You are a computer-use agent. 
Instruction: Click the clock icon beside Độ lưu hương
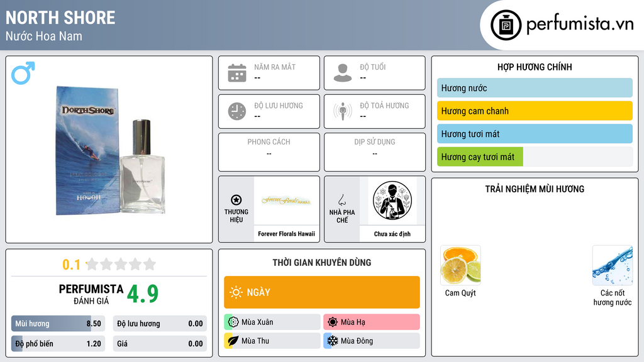pyautogui.click(x=237, y=111)
